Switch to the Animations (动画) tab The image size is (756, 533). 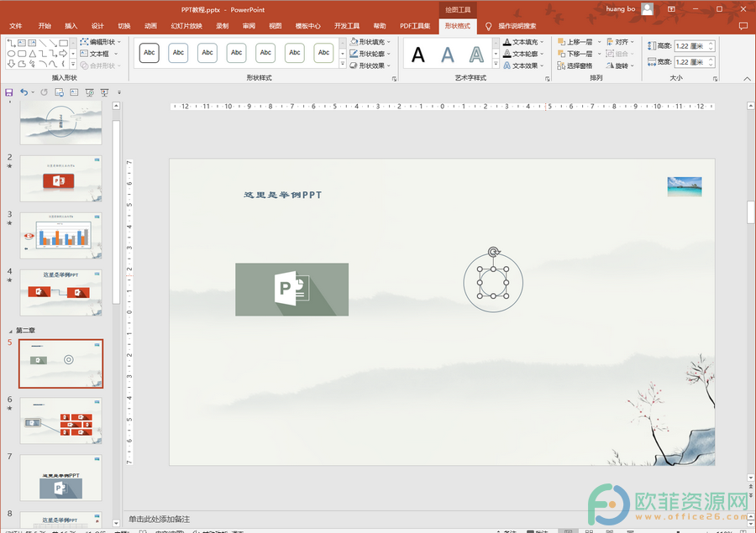150,25
